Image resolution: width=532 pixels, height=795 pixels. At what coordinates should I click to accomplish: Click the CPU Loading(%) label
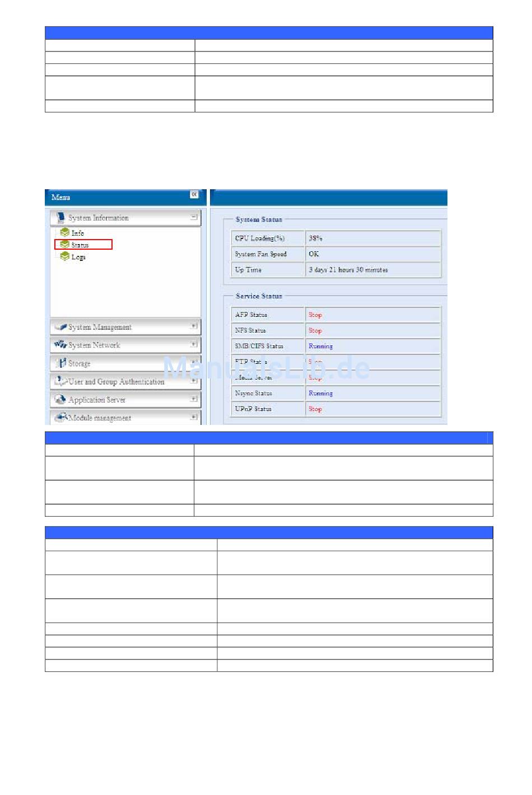click(x=260, y=238)
